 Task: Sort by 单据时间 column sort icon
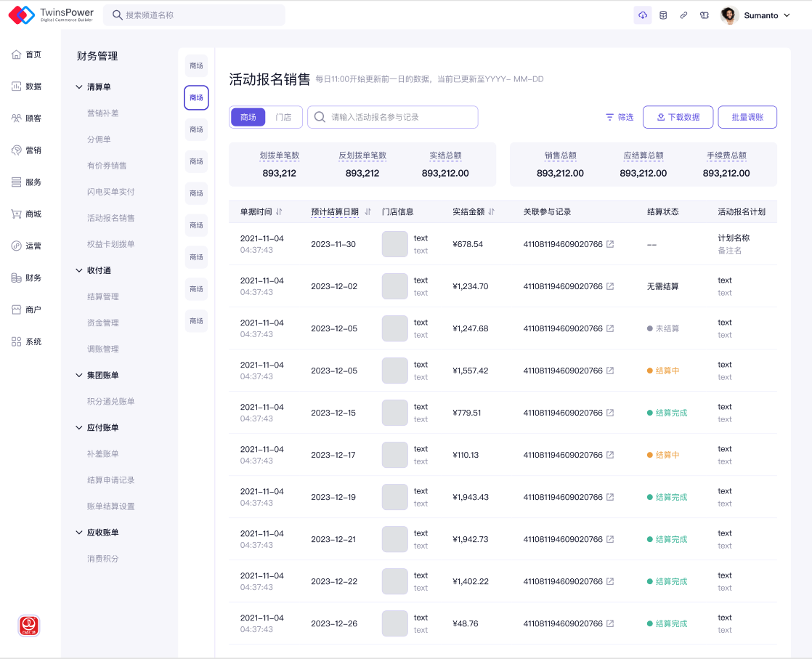(x=279, y=212)
